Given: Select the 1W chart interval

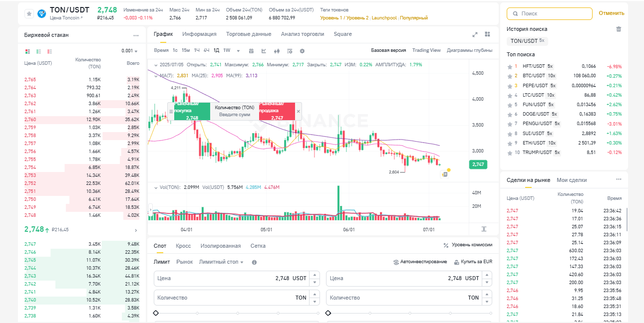Looking at the screenshot, I should pyautogui.click(x=227, y=50).
